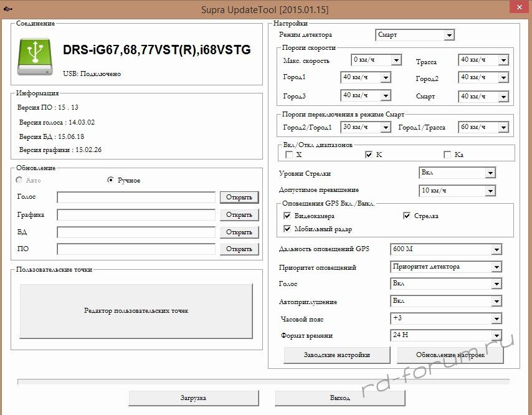
Task: Open Редактор пользовательских точек
Action: coord(136,311)
